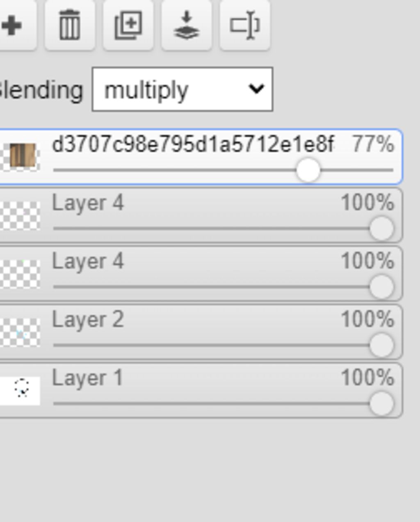Viewport: 420px width, 522px height.
Task: Click the Layer 1 thumbnail
Action: 21,390
